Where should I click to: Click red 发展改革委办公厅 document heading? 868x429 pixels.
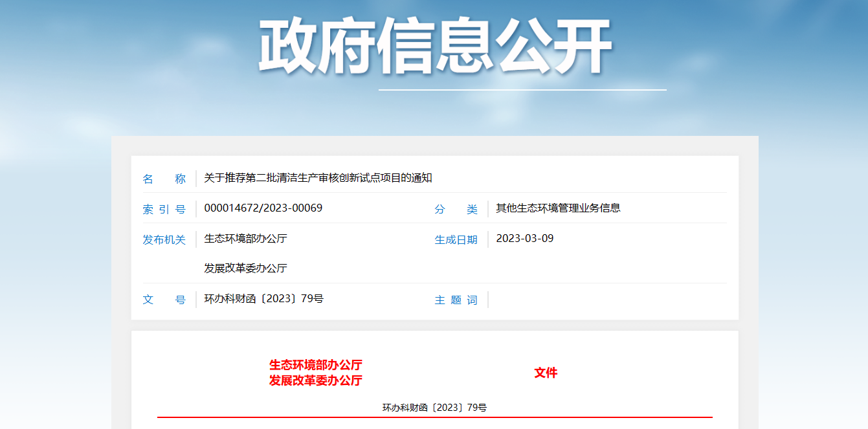pos(315,380)
